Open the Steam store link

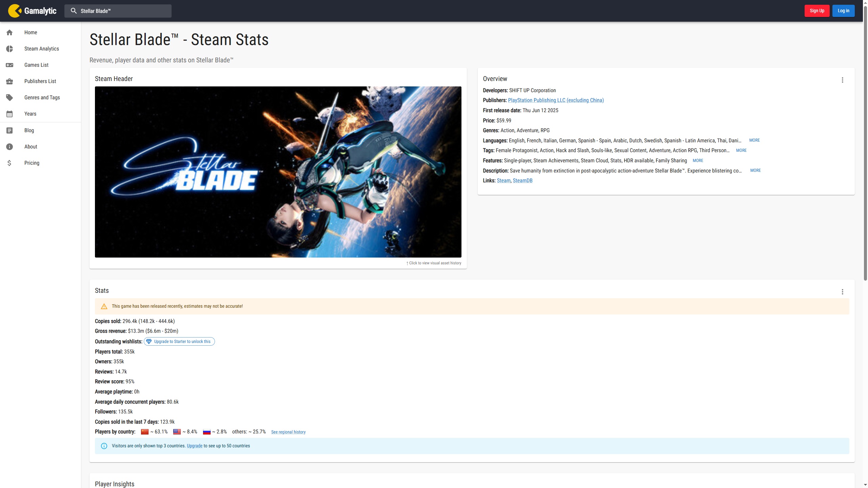[504, 181]
